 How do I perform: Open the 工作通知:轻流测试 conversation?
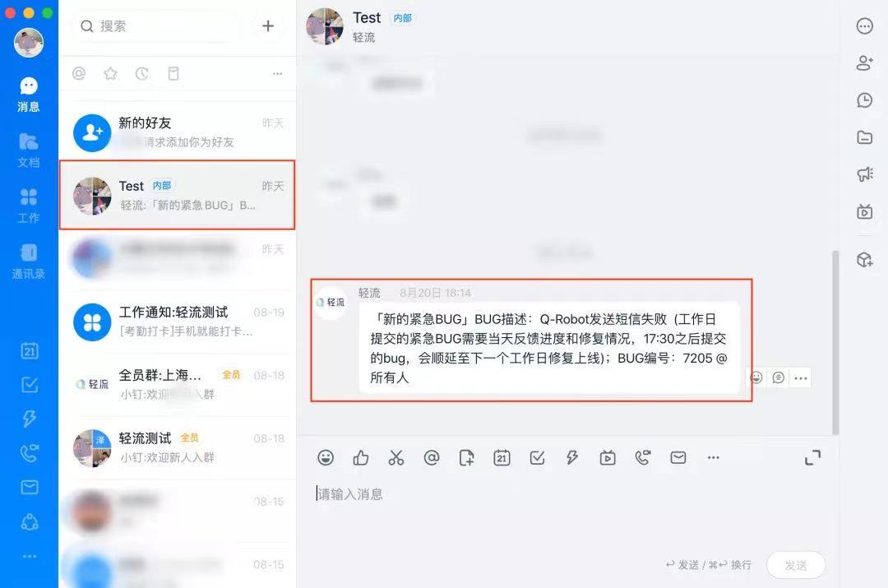[178, 322]
